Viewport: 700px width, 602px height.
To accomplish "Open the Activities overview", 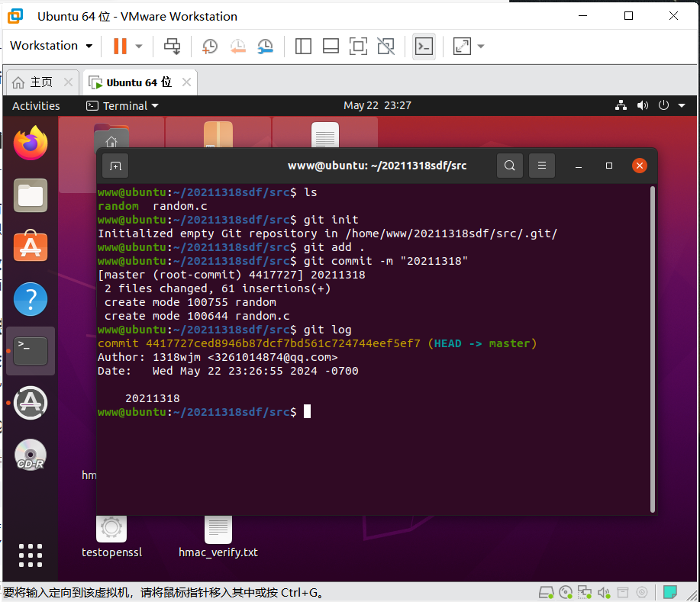I will click(x=36, y=106).
